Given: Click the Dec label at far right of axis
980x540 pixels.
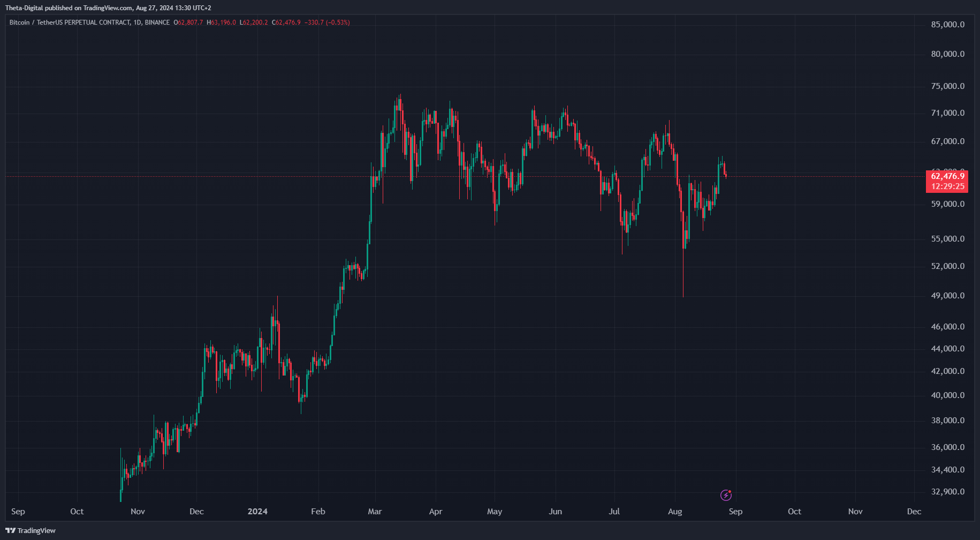Looking at the screenshot, I should point(914,512).
